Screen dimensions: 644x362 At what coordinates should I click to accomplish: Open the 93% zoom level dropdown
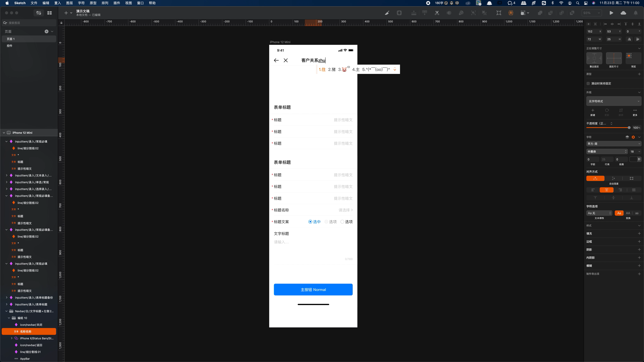591,13
